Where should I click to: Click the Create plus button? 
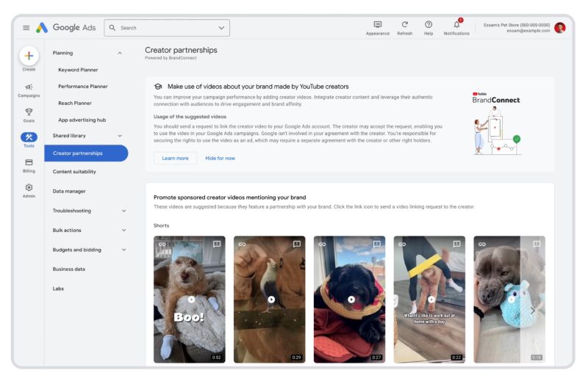pos(29,56)
